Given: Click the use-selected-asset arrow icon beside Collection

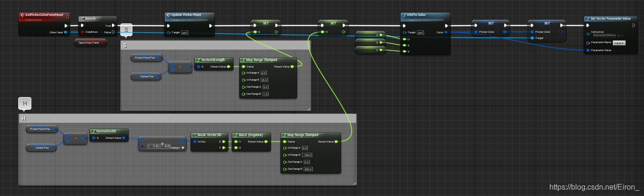Looking at the screenshot, I should pyautogui.click(x=619, y=35).
